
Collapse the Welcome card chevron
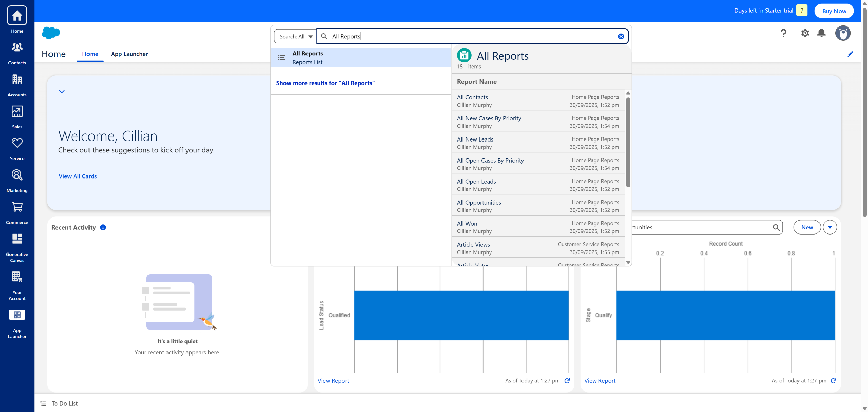coord(62,91)
